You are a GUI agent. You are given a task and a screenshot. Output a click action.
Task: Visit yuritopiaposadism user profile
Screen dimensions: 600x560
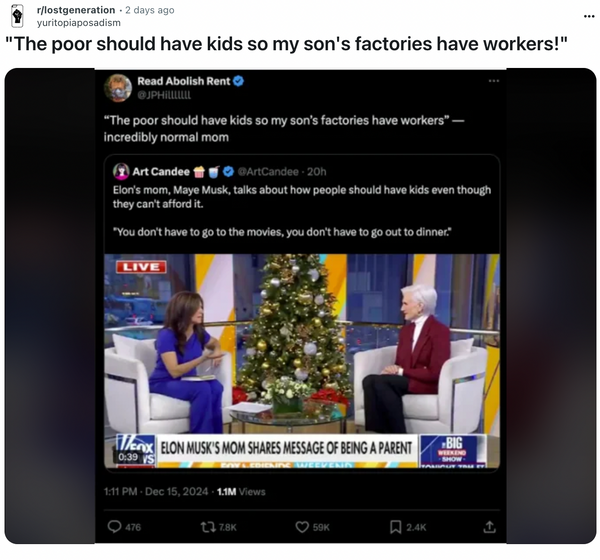click(x=78, y=23)
